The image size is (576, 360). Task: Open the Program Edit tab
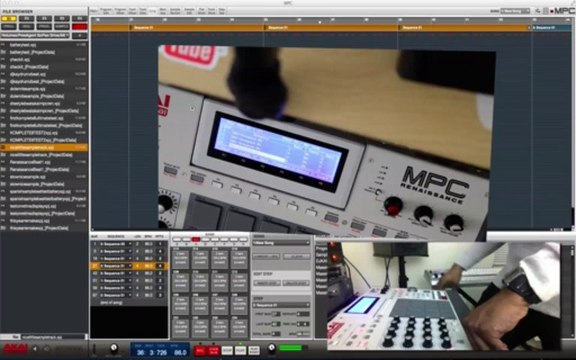pos(106,11)
